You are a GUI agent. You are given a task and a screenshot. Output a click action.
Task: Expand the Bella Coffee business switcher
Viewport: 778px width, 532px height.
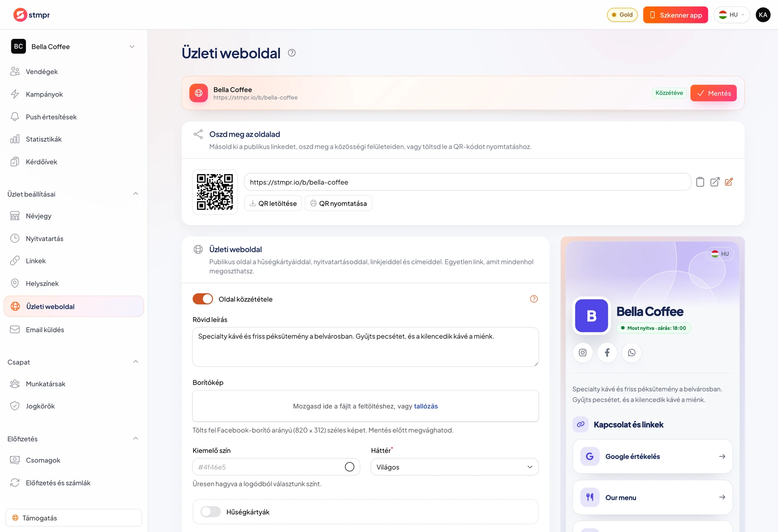click(x=74, y=47)
